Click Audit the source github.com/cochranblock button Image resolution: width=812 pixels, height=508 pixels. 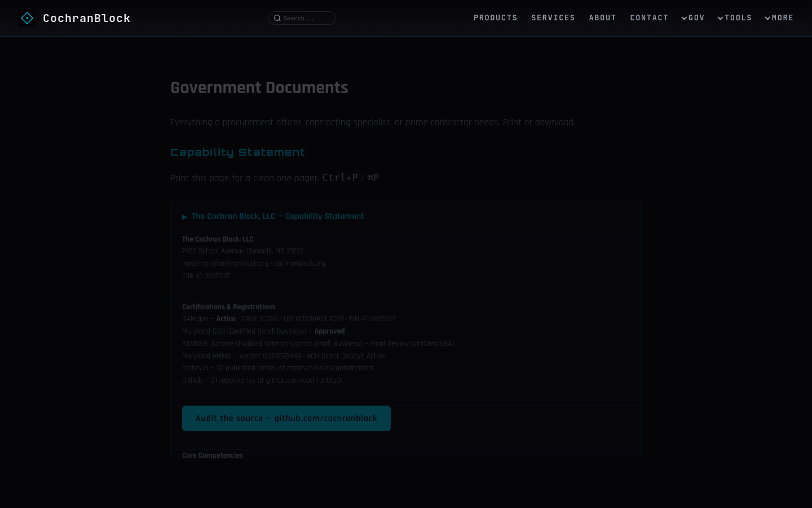pos(286,418)
